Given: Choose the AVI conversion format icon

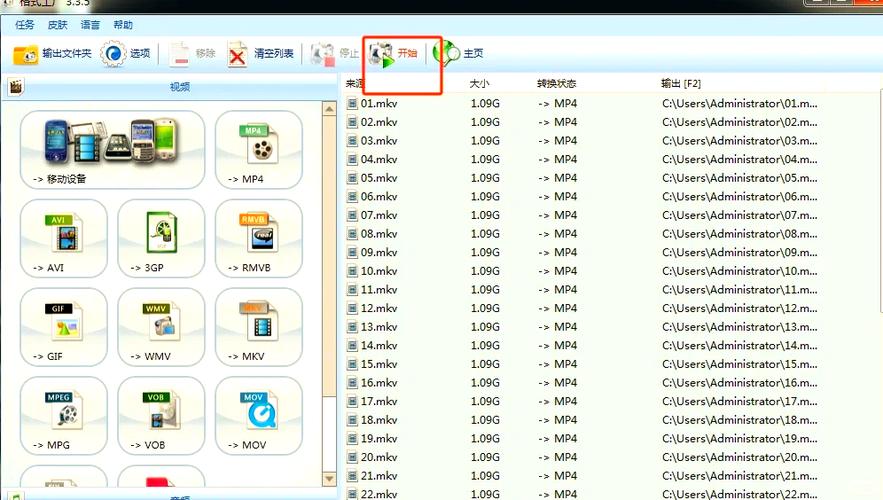Looking at the screenshot, I should point(64,238).
